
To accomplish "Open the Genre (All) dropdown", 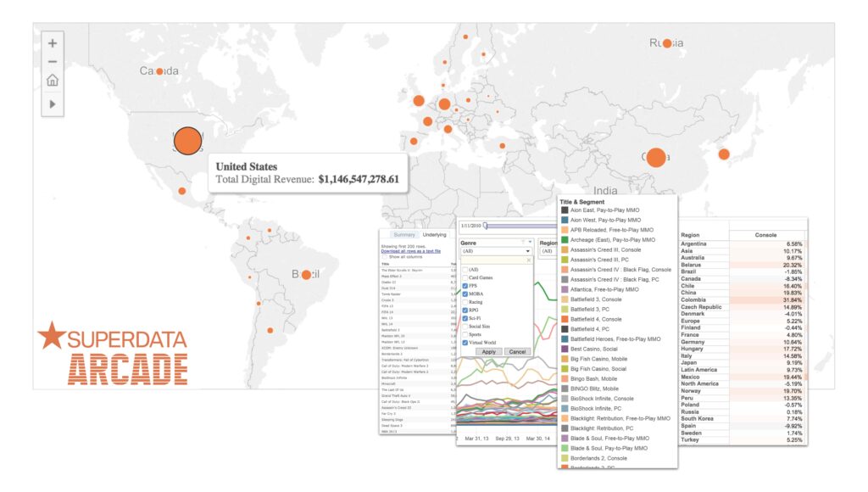I will (x=496, y=251).
